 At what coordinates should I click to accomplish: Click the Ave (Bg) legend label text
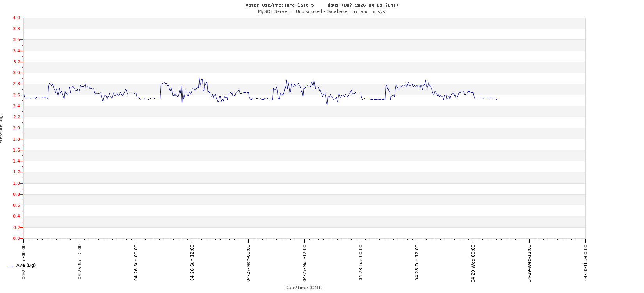[x=26, y=266]
